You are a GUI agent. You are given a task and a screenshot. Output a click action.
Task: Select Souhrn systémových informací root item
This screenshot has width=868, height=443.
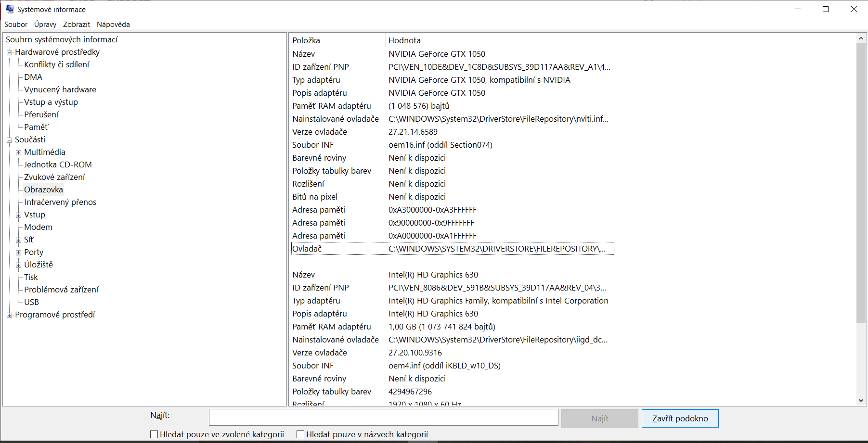pos(62,39)
